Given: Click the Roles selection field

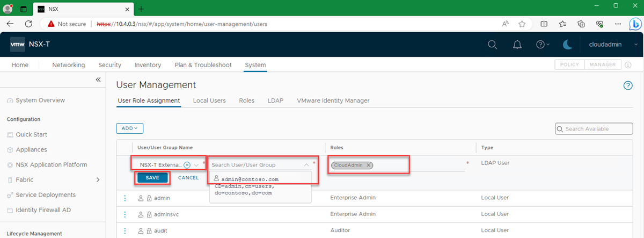Looking at the screenshot, I should (x=397, y=165).
